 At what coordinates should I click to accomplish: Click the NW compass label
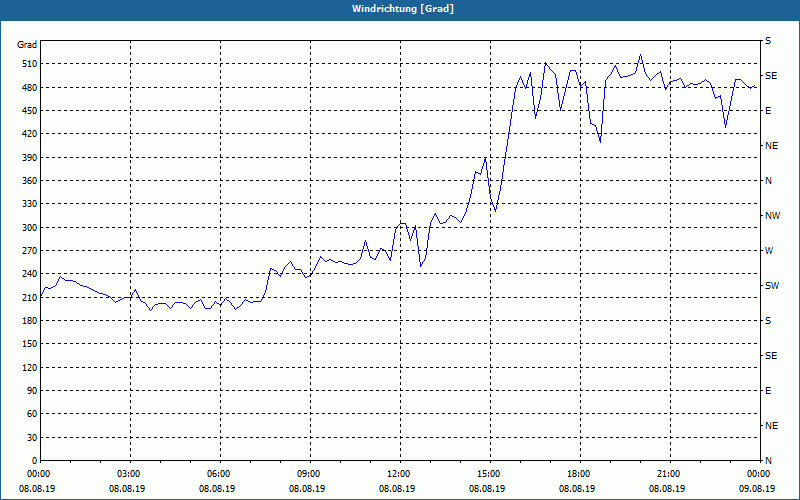pyautogui.click(x=772, y=216)
